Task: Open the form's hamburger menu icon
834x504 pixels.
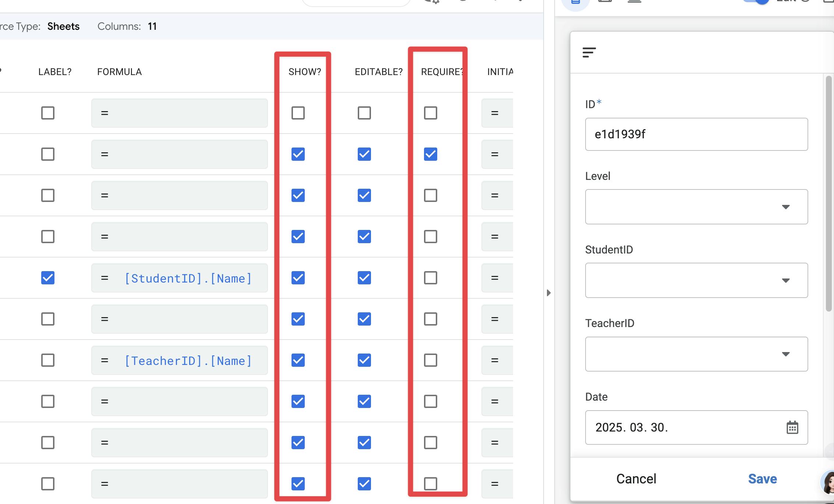Action: pyautogui.click(x=589, y=53)
